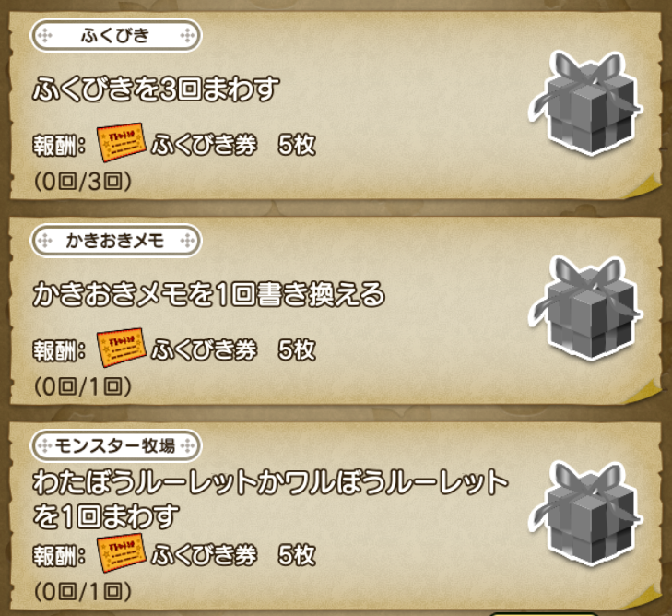Tap the gray gift box for モンスター牧場 mission
Viewport: 672px width, 616px height.
pos(585,514)
